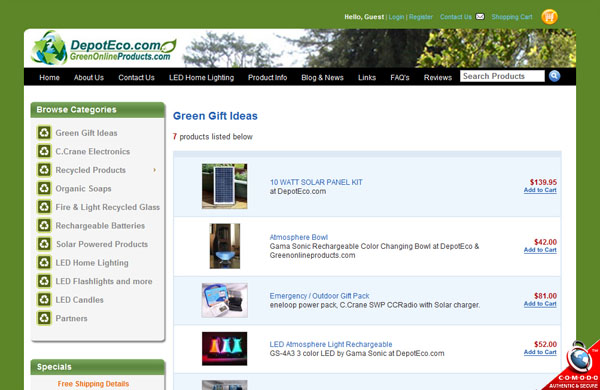Open the Green Gift Ideas category
600x390 pixels.
pos(86,133)
